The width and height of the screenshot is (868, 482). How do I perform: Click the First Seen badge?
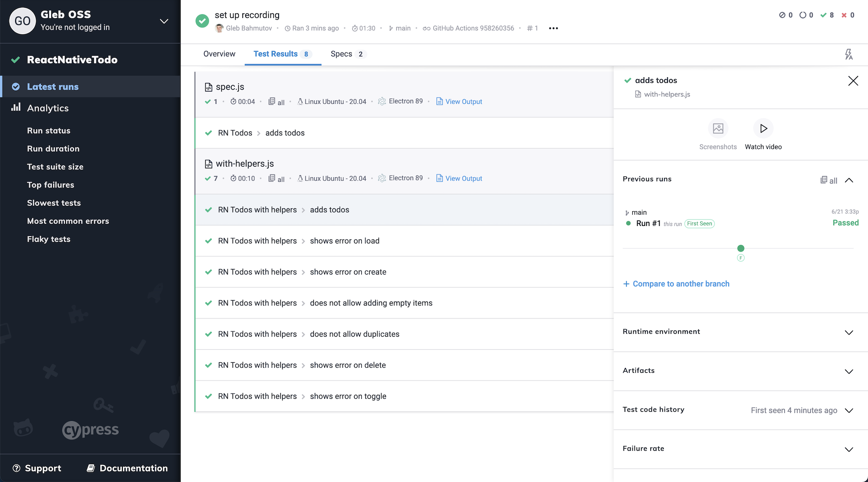[x=700, y=224]
